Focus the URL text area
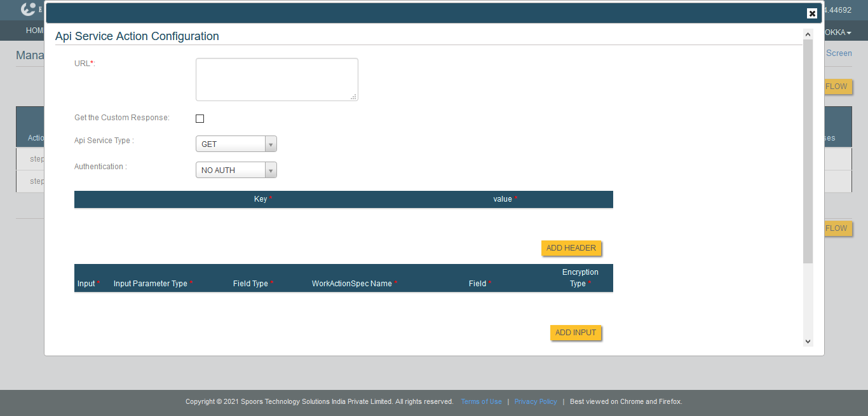The image size is (868, 416). coord(276,80)
